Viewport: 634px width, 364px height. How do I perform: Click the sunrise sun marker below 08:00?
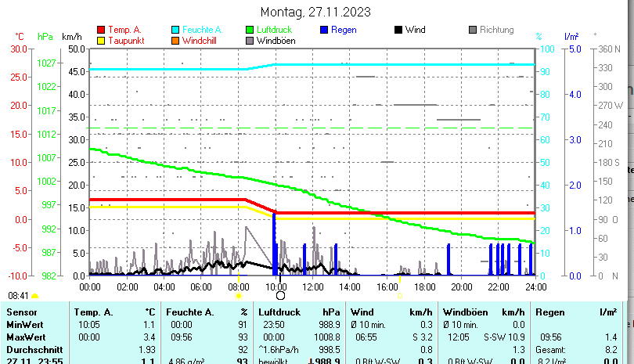(238, 296)
